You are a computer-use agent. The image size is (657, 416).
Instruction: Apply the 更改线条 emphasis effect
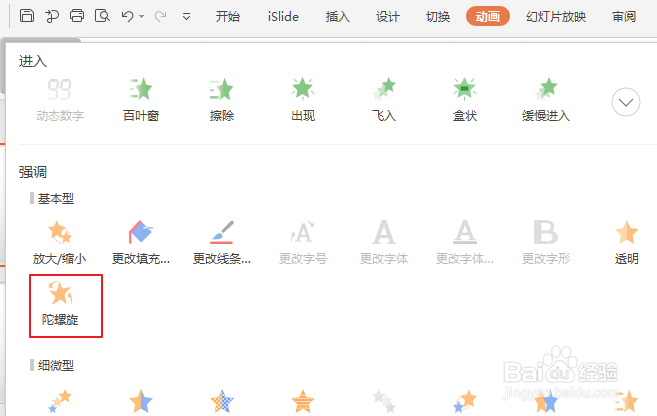tap(222, 243)
